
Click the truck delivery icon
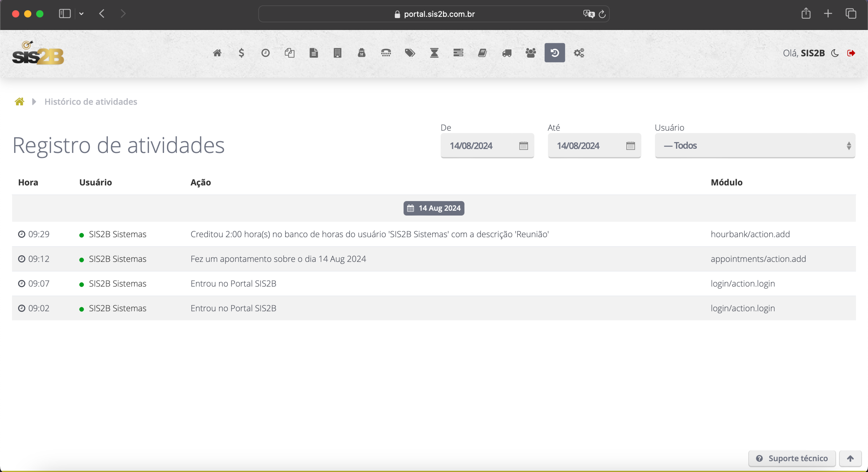(x=507, y=53)
